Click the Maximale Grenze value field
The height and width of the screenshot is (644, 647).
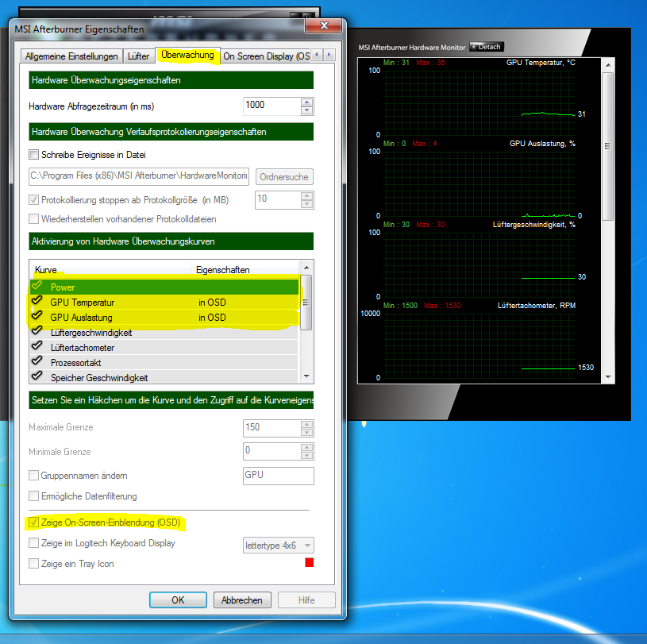[x=272, y=428]
